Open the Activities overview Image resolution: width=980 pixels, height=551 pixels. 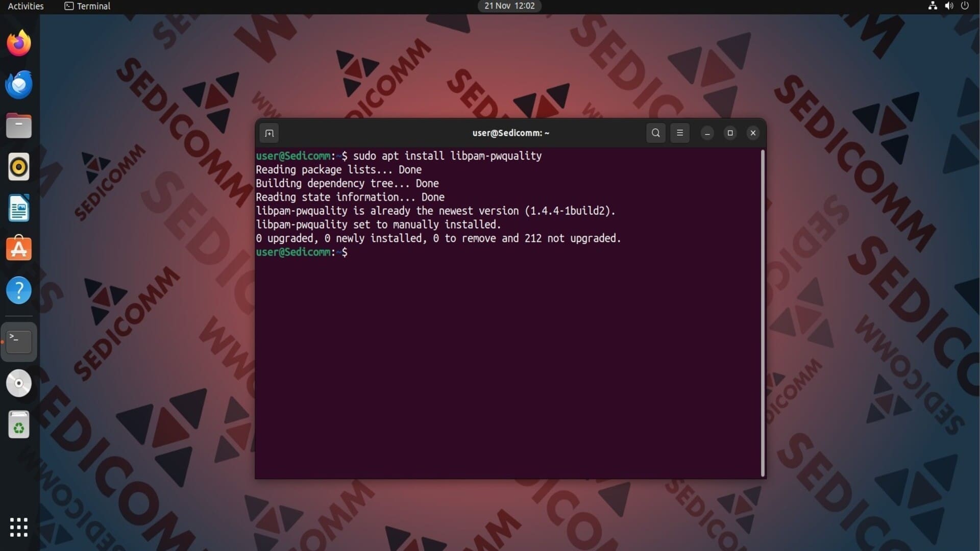pos(26,6)
